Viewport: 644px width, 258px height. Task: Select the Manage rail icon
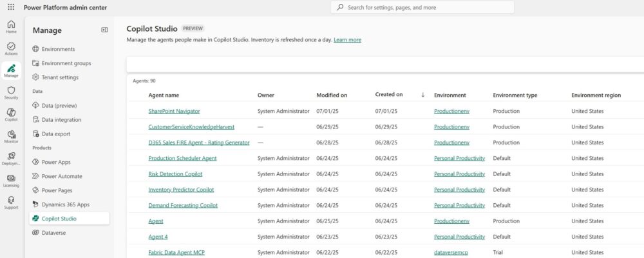(x=11, y=71)
